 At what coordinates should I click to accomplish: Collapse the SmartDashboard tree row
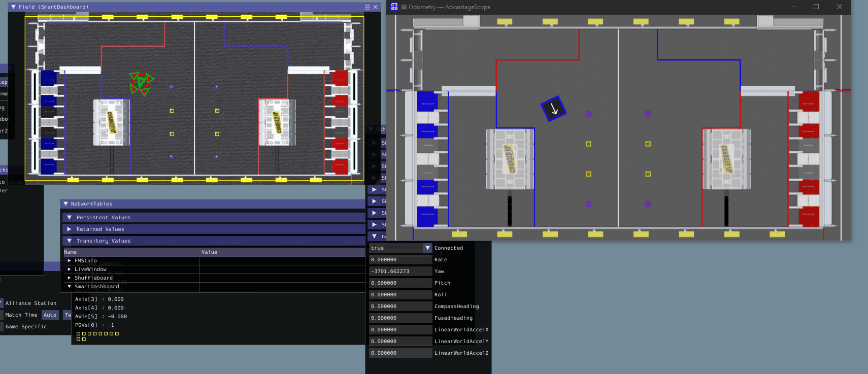[x=70, y=286]
